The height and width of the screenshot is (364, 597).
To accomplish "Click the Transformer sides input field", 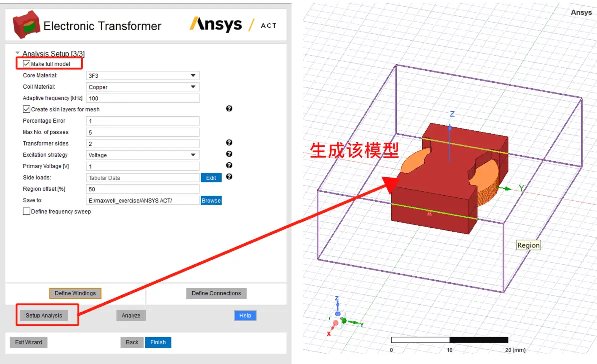I will (142, 144).
